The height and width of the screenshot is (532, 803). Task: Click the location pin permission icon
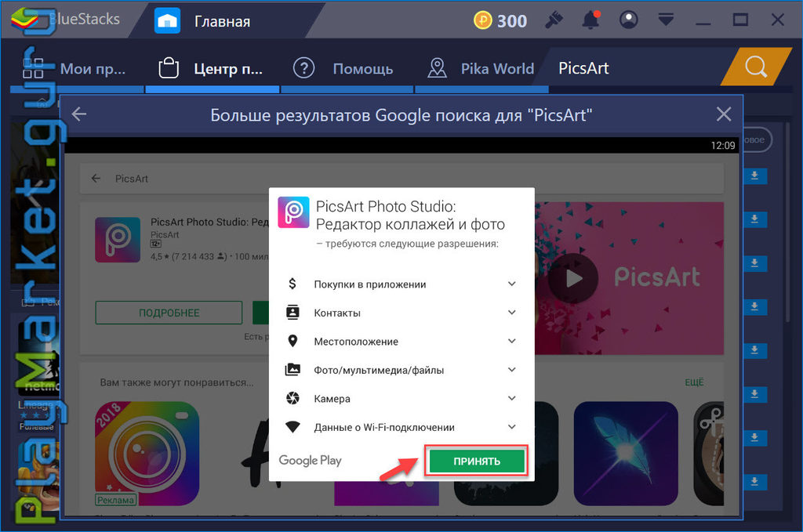(x=292, y=341)
